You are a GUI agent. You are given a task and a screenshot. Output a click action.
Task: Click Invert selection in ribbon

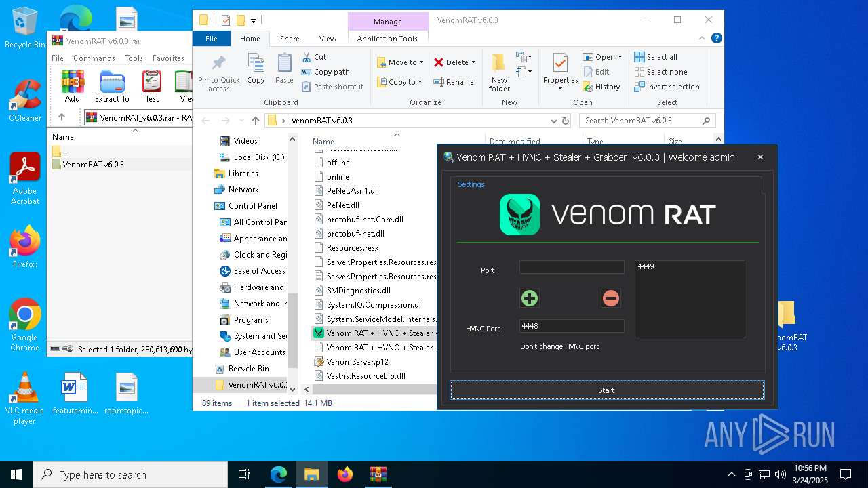pyautogui.click(x=667, y=87)
